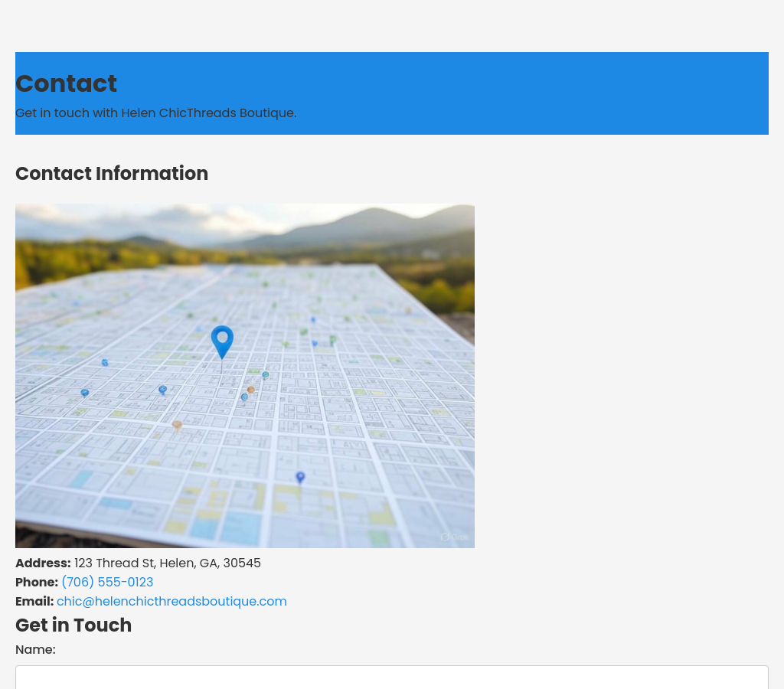This screenshot has width=784, height=689.
Task: Click the watermark logo in map corner
Action: pos(454,537)
